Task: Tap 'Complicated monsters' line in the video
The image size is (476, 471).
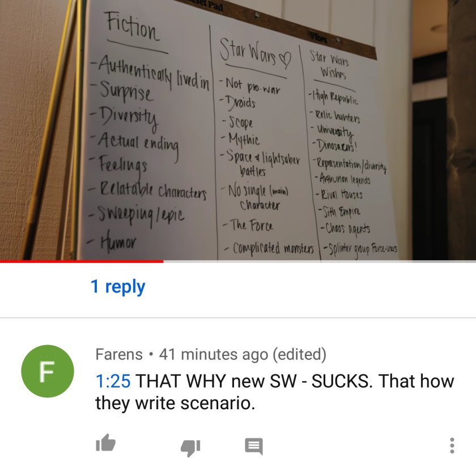Action: [269, 249]
